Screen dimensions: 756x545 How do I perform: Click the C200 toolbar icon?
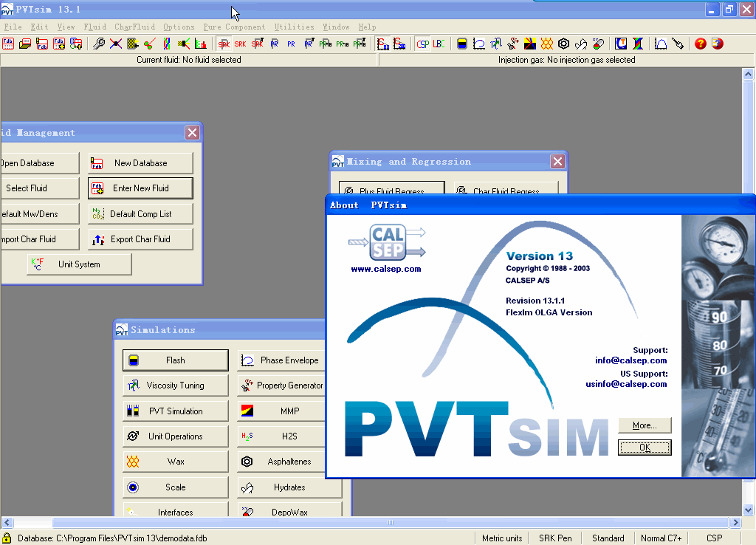[x=399, y=44]
